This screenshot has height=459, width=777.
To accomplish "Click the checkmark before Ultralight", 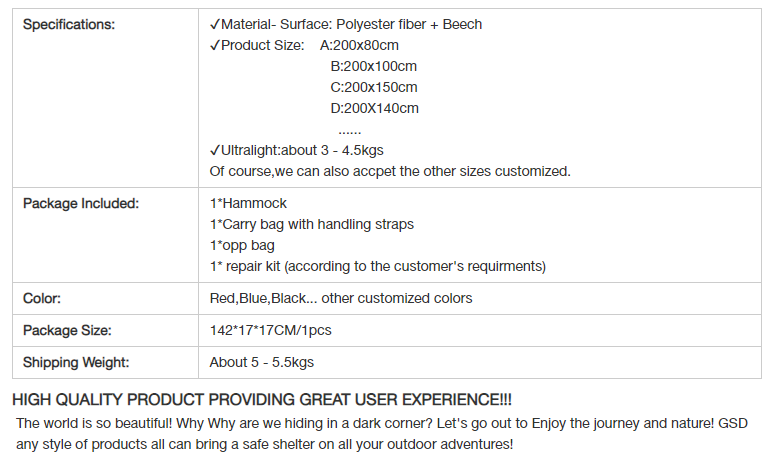I will pos(215,150).
